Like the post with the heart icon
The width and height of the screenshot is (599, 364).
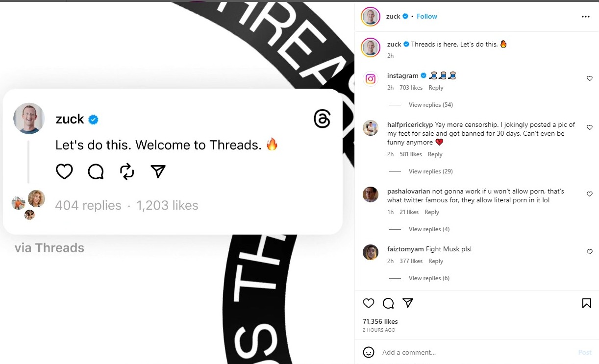pyautogui.click(x=369, y=303)
